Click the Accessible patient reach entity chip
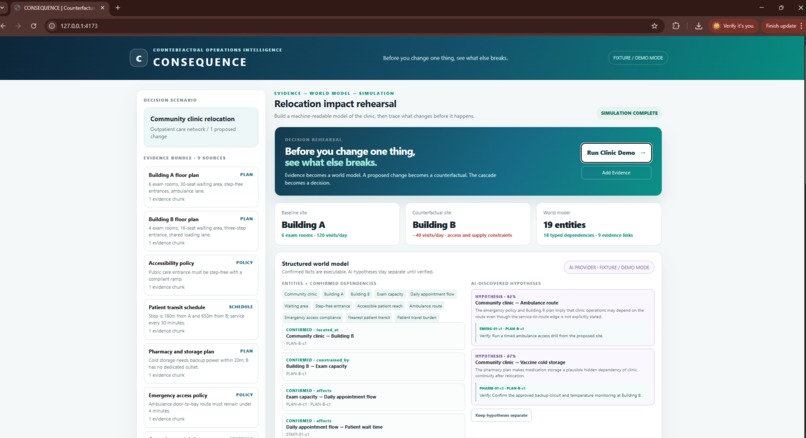This screenshot has width=806, height=438. (x=380, y=306)
